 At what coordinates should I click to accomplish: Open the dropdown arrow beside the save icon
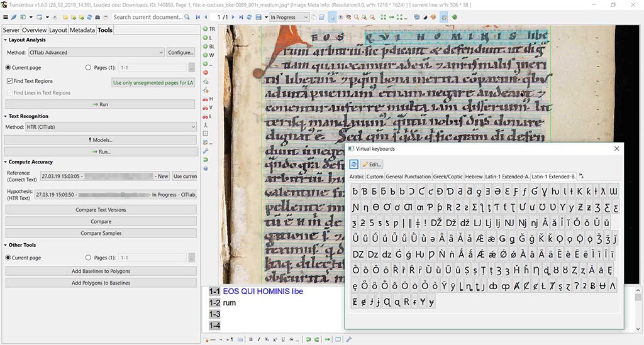click(266, 17)
